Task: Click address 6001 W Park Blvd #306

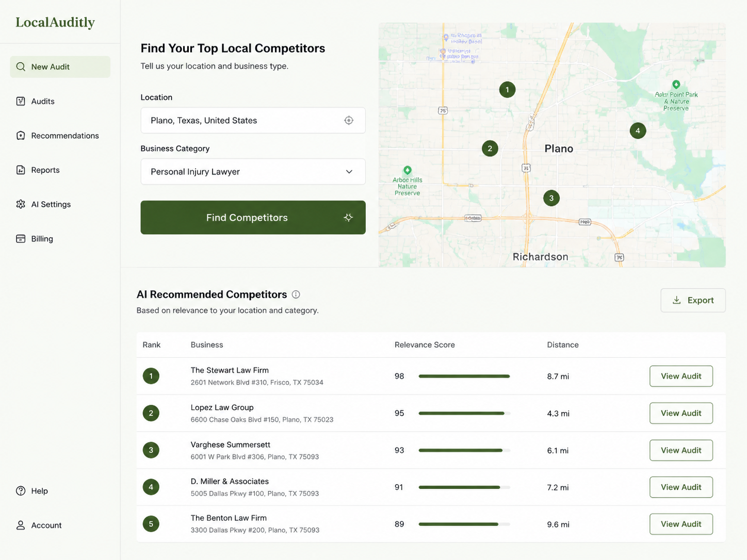Action: 255,457
